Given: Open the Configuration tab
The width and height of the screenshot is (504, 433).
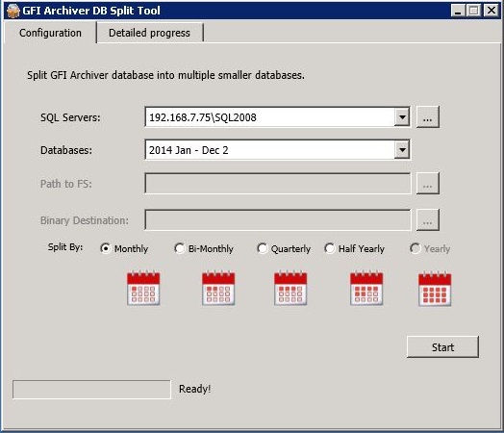Looking at the screenshot, I should click(50, 33).
